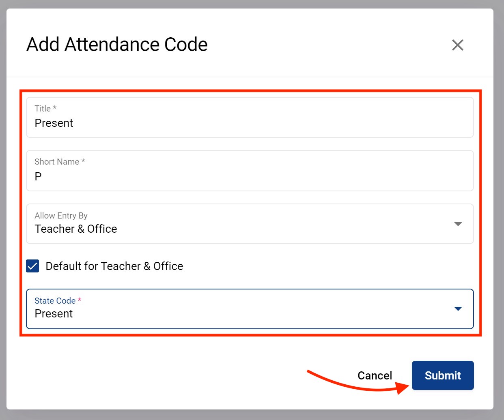Click the Allow Entry By gray arrow
This screenshot has width=504, height=420.
click(x=458, y=224)
